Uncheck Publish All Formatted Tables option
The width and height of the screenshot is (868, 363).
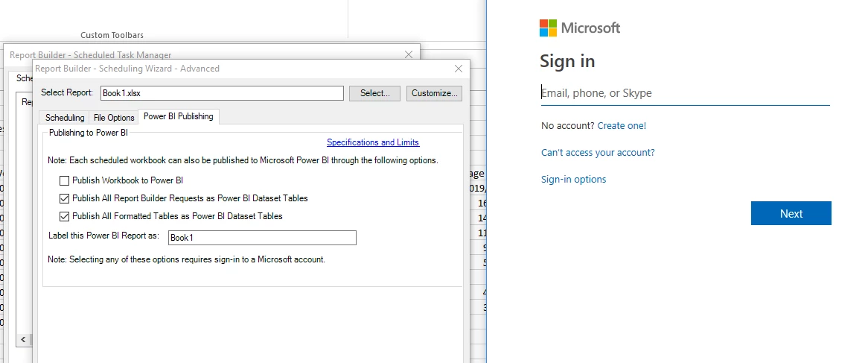pos(64,215)
